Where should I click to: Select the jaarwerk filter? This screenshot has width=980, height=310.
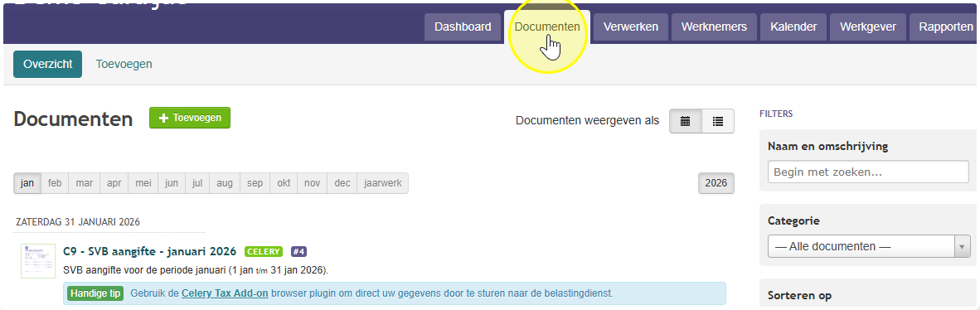(x=382, y=183)
